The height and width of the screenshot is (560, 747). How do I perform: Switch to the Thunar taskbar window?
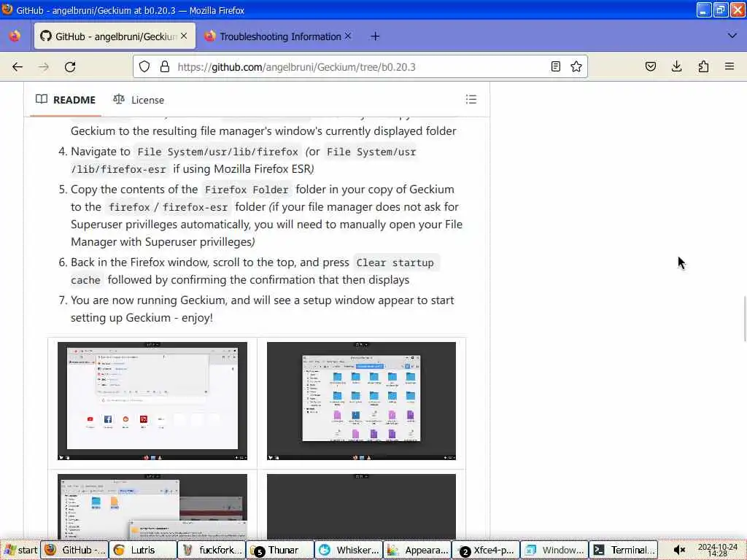[x=279, y=550]
